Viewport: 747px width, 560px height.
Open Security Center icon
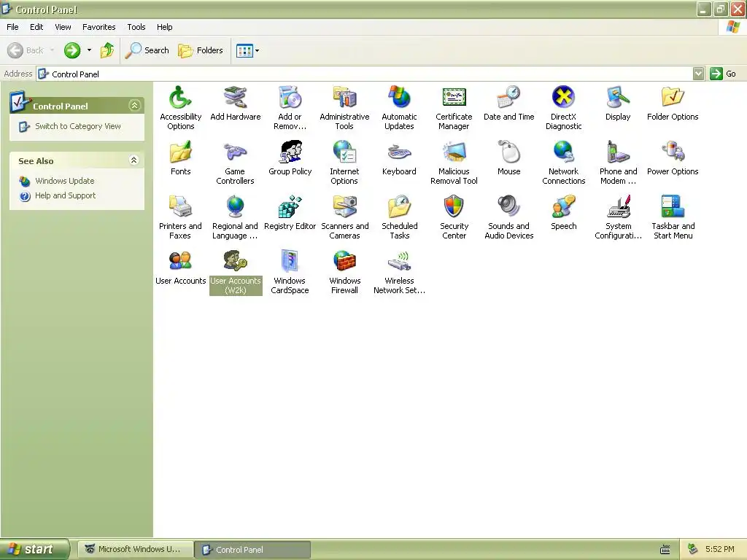point(454,207)
